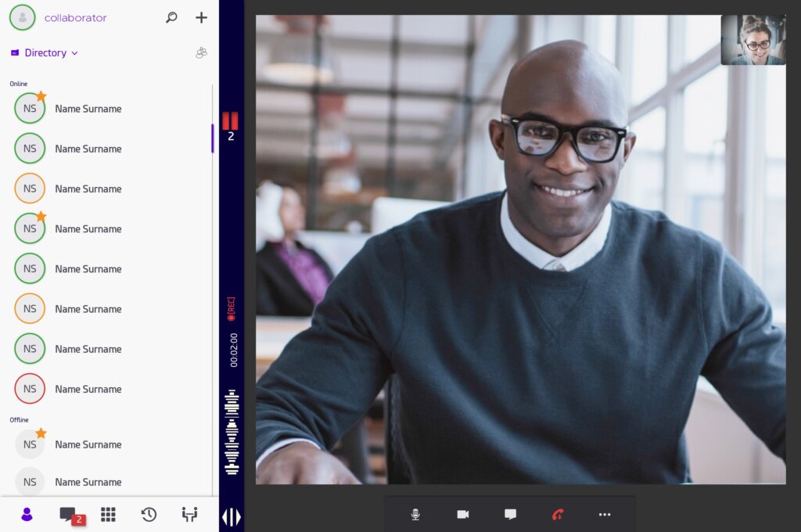Click the search magnifier icon
This screenshot has width=801, height=532.
[x=171, y=17]
